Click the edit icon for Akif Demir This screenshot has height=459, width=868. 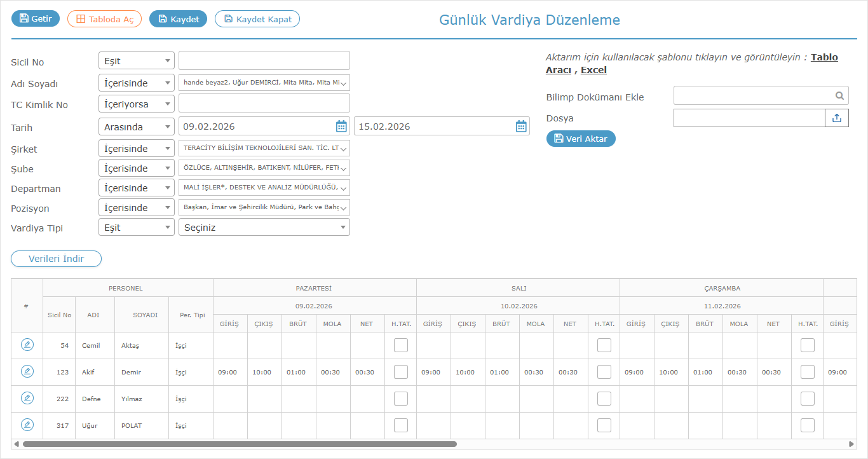(x=27, y=371)
